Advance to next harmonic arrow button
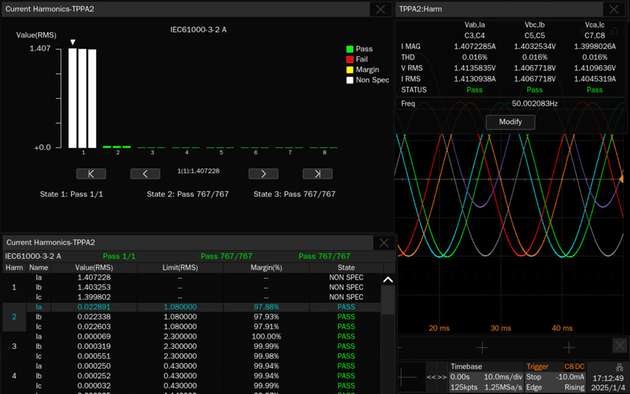The width and height of the screenshot is (630, 394). point(263,174)
